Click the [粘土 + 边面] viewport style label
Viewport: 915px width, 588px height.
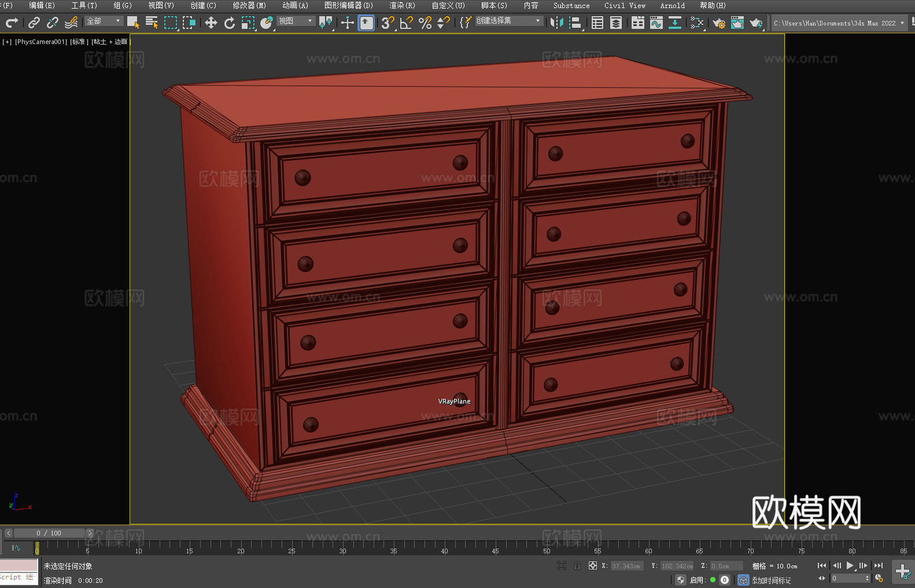pyautogui.click(x=110, y=42)
